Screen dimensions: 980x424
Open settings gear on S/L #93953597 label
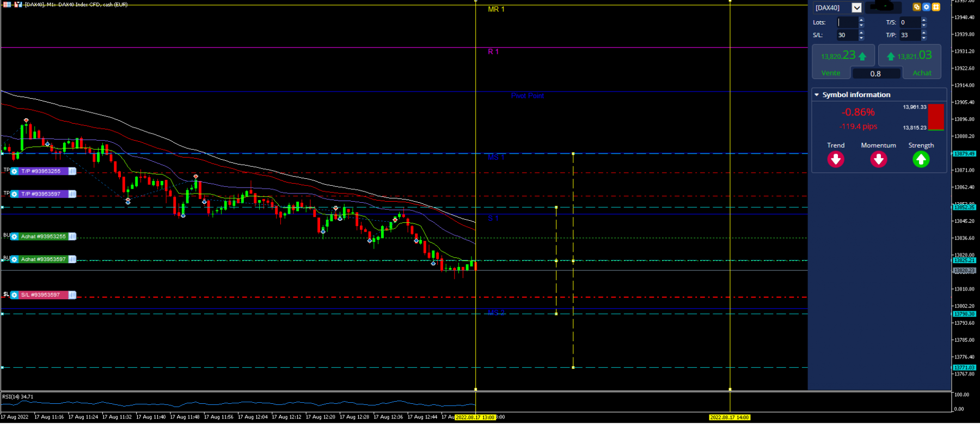pos(15,295)
